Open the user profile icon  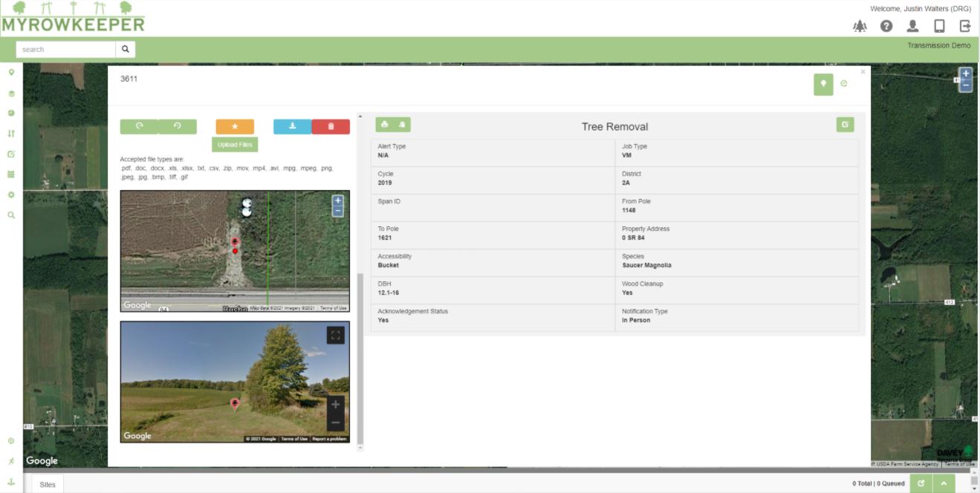(912, 26)
